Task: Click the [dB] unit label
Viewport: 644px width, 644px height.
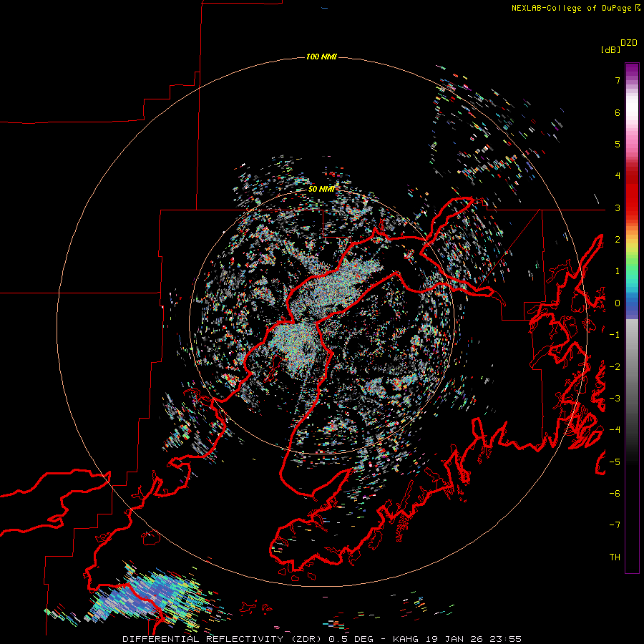Action: click(x=611, y=49)
